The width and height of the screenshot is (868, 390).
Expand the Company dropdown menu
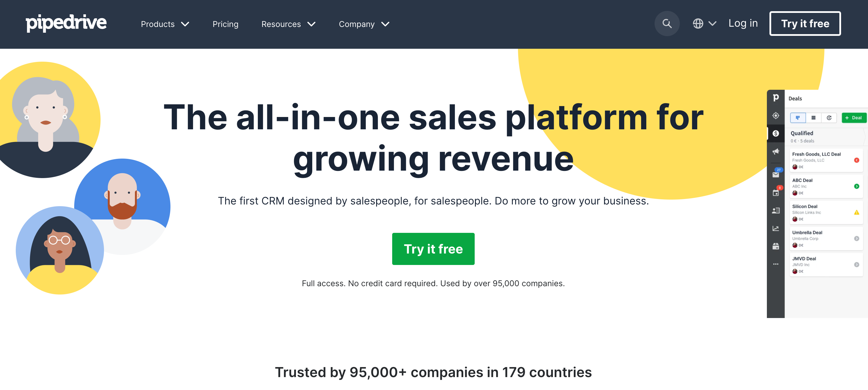[x=363, y=24]
